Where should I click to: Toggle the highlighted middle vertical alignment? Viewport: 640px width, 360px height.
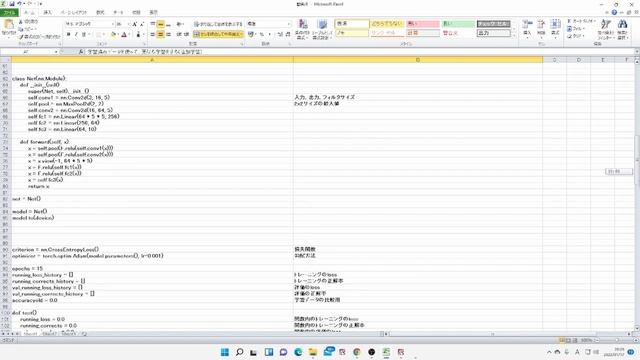[x=160, y=24]
